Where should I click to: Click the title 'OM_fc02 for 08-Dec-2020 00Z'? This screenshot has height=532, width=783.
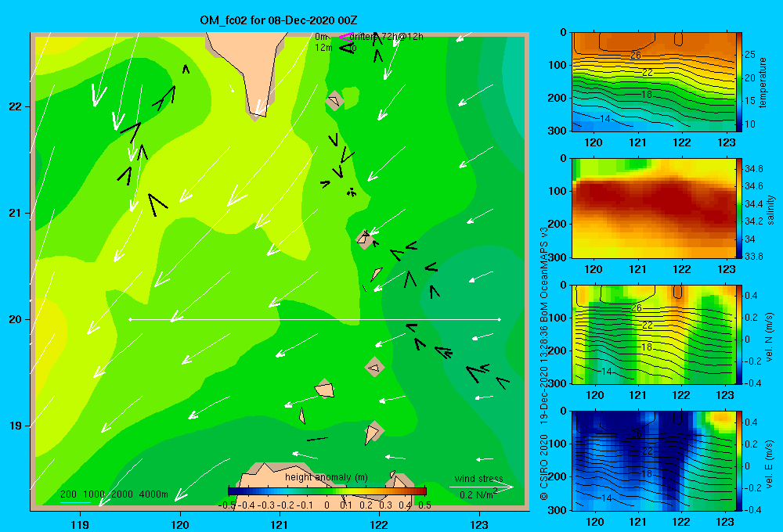pos(278,20)
